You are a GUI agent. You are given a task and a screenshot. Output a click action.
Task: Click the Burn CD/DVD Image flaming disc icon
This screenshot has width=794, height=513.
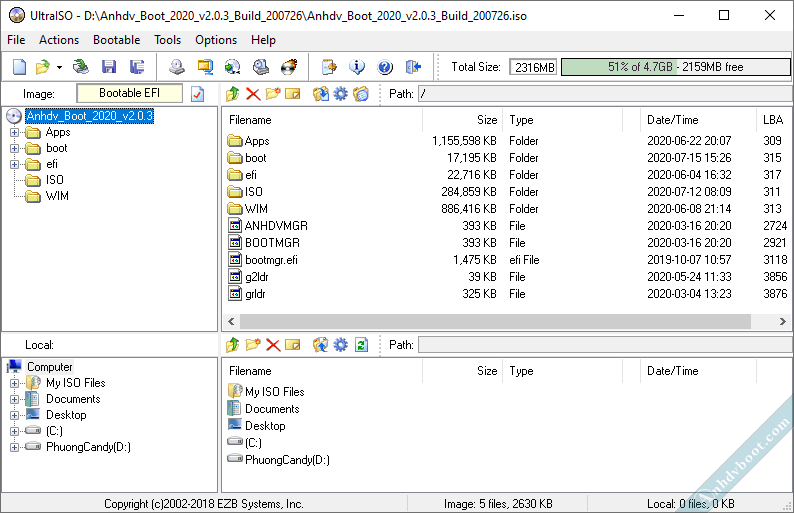pyautogui.click(x=289, y=67)
